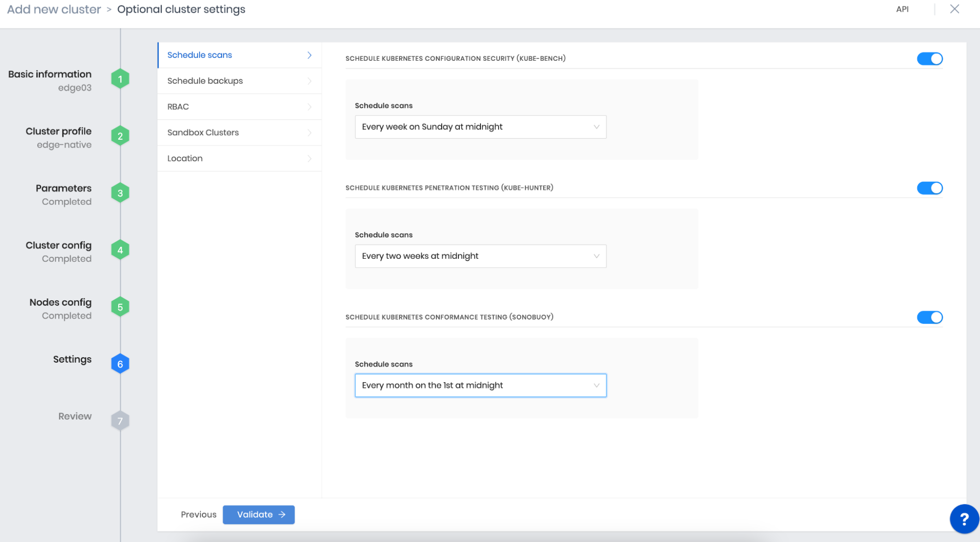Click the Parameters completed step indicator
Screen dimensions: 980x542
click(120, 192)
